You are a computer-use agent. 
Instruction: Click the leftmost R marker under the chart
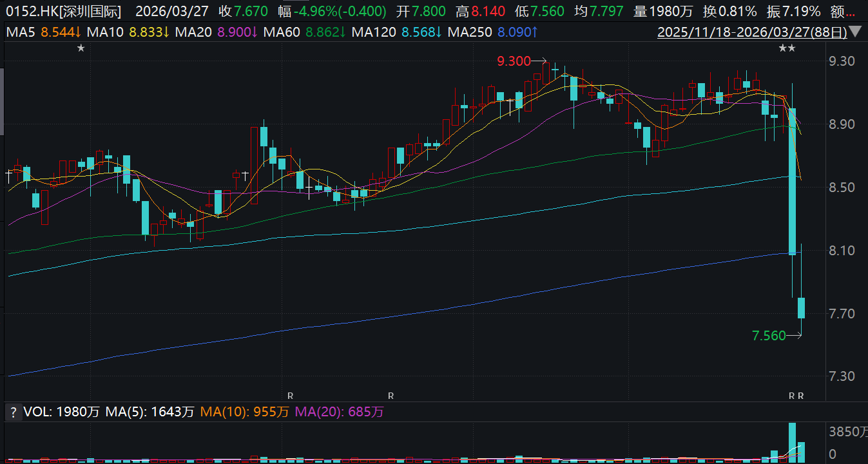290,395
